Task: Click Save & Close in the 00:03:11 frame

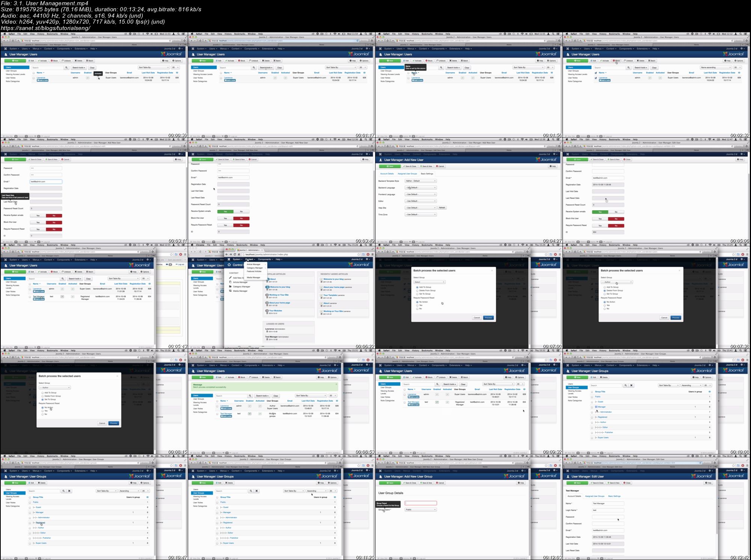Action: (35, 159)
